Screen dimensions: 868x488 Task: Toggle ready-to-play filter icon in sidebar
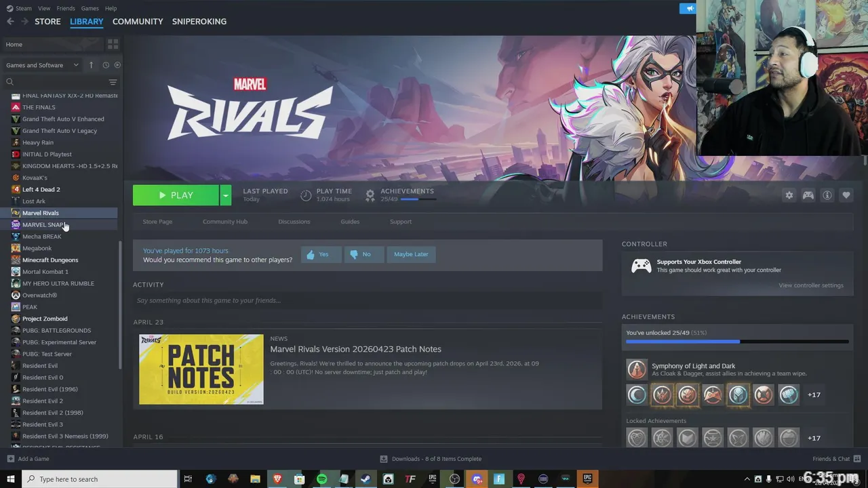tap(117, 65)
